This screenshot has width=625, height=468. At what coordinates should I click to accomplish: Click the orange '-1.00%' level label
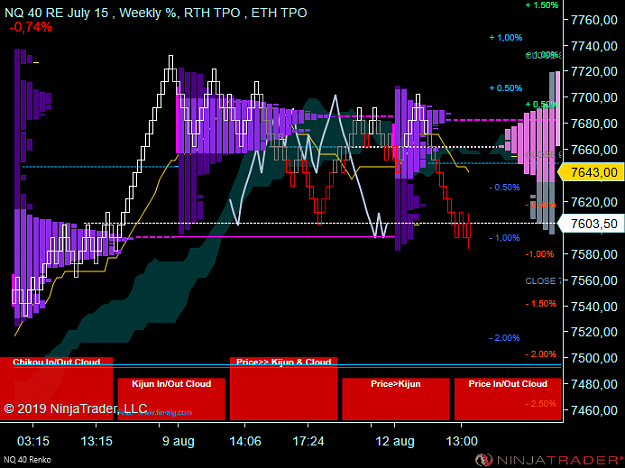click(x=540, y=254)
